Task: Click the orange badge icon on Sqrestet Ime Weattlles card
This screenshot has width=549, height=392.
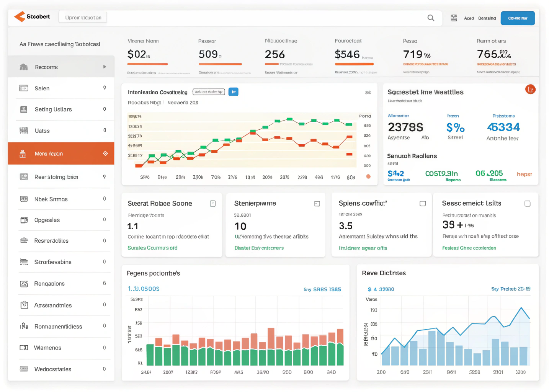Action: [531, 89]
